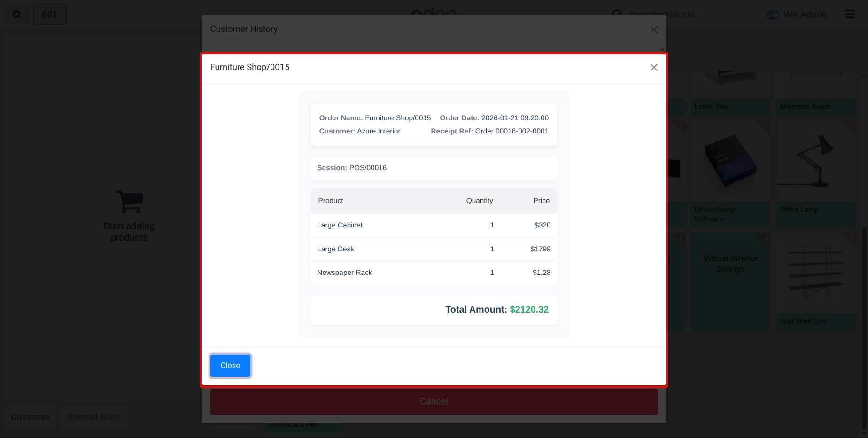Close the Furniture Shop/0015 order dialog
Screen dimensions: 868x438
[x=654, y=68]
